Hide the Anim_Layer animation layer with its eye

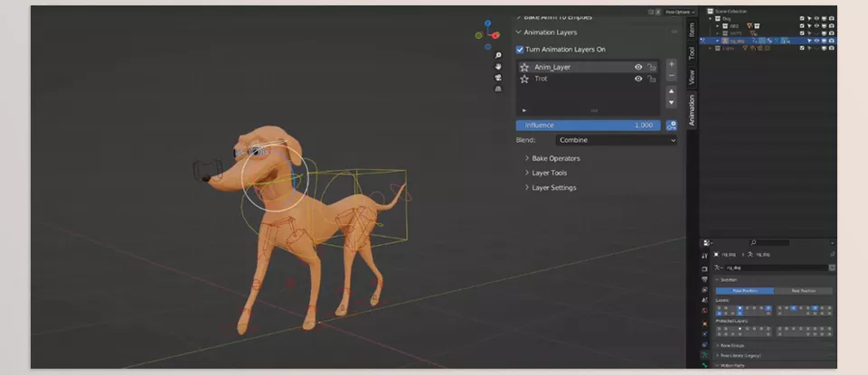[638, 67]
